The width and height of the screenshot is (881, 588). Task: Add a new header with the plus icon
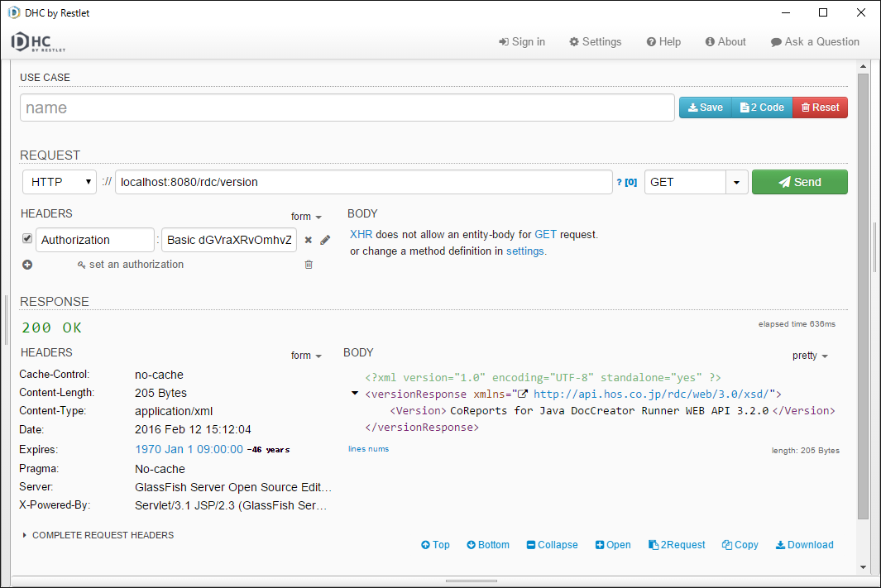(27, 265)
